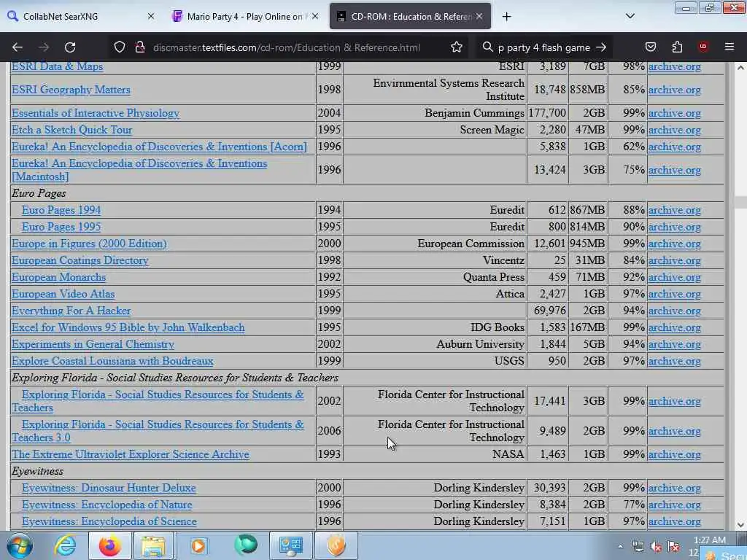Open Etch a Sketch Quick Tour link
747x560 pixels.
[x=72, y=130]
